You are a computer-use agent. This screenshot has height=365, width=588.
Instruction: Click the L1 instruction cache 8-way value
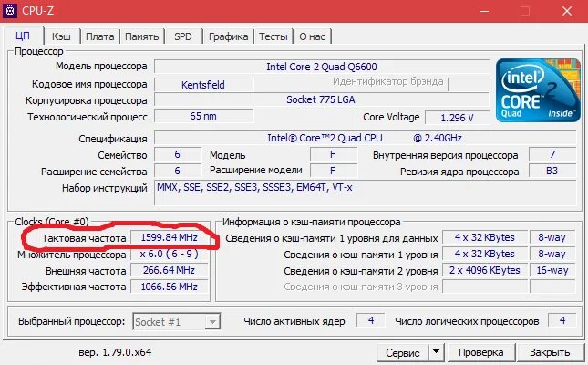pos(552,254)
